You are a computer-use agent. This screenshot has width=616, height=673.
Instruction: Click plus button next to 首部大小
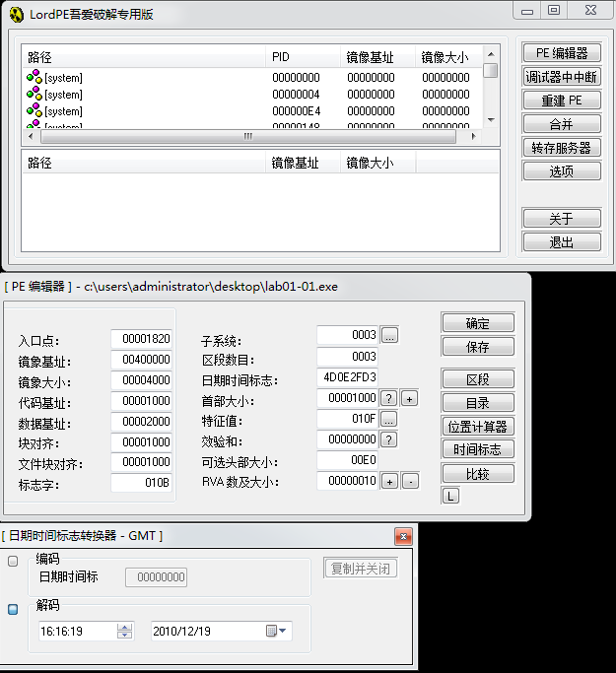(410, 398)
